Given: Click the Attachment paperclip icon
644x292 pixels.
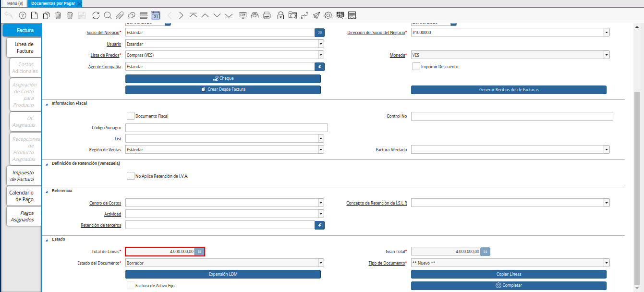Looking at the screenshot, I should coord(120,15).
